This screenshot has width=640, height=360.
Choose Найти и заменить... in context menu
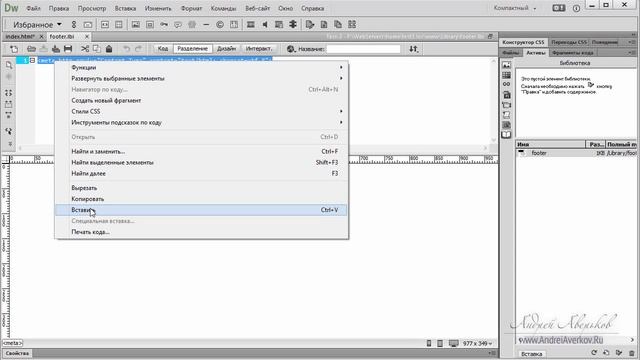coord(202,151)
